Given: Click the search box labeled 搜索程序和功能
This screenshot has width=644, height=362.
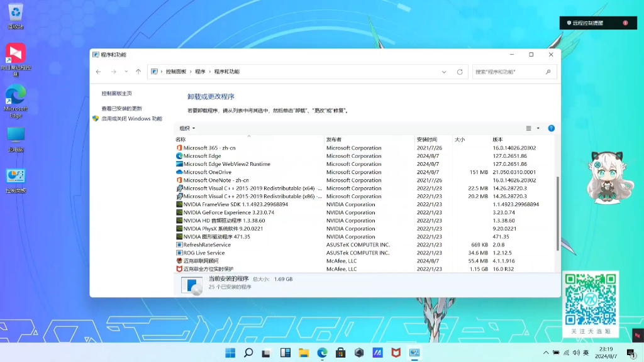Looking at the screenshot, I should pyautogui.click(x=509, y=71).
